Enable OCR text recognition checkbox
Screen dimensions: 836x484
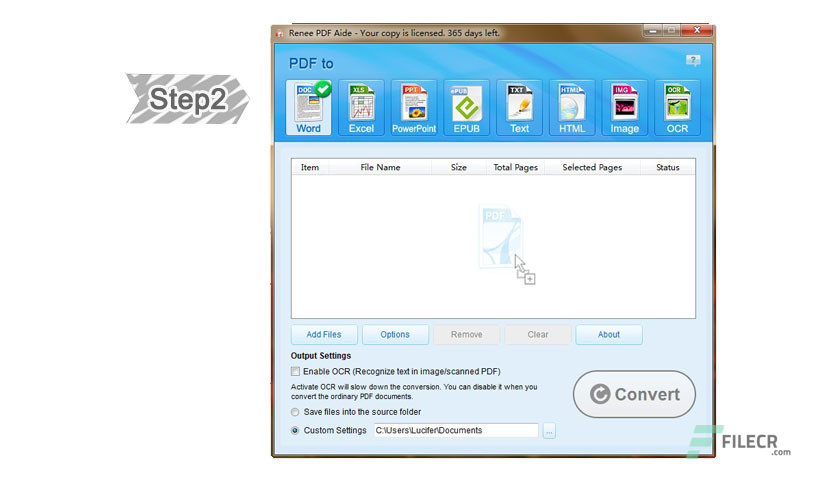tap(295, 372)
